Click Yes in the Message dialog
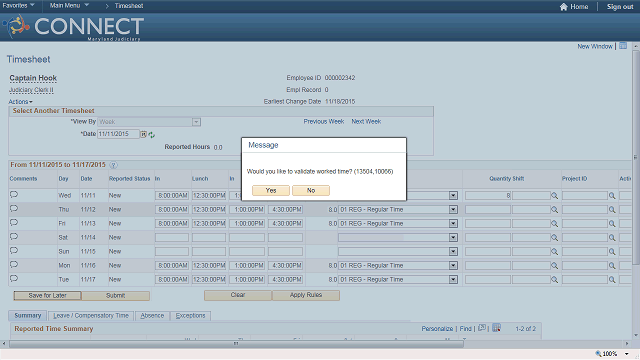The image size is (640, 360). tap(271, 191)
